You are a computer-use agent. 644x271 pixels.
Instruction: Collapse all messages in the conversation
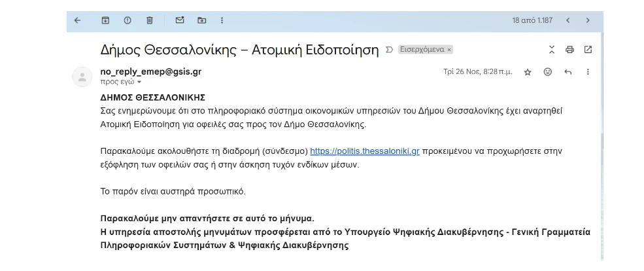click(551, 50)
